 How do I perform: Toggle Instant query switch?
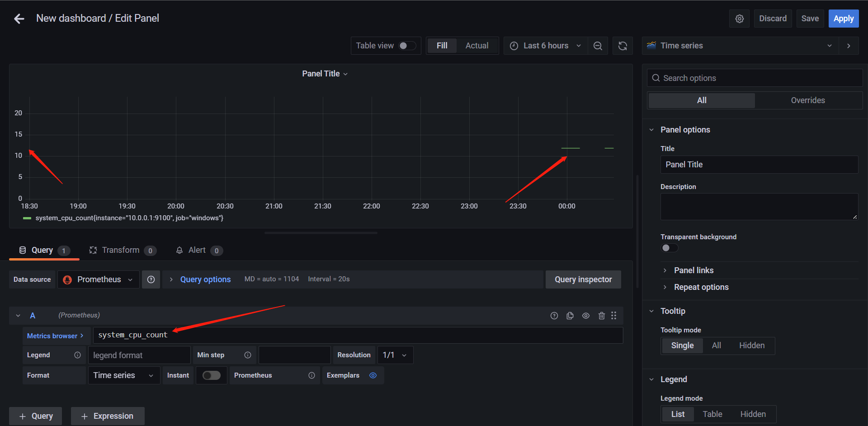tap(212, 375)
